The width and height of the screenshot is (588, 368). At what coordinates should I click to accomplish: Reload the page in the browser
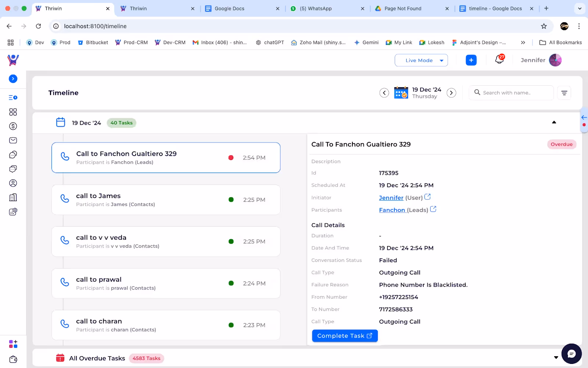click(x=38, y=26)
